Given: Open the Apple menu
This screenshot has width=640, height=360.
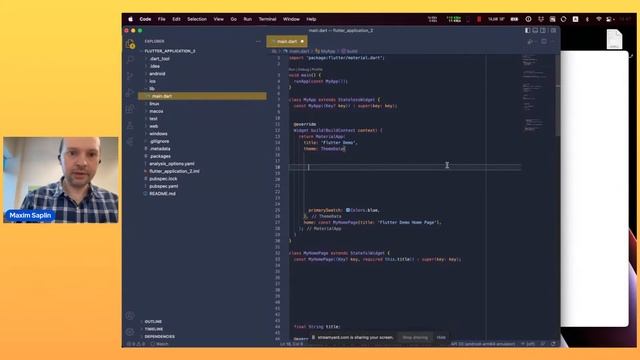Looking at the screenshot, I should (x=131, y=19).
